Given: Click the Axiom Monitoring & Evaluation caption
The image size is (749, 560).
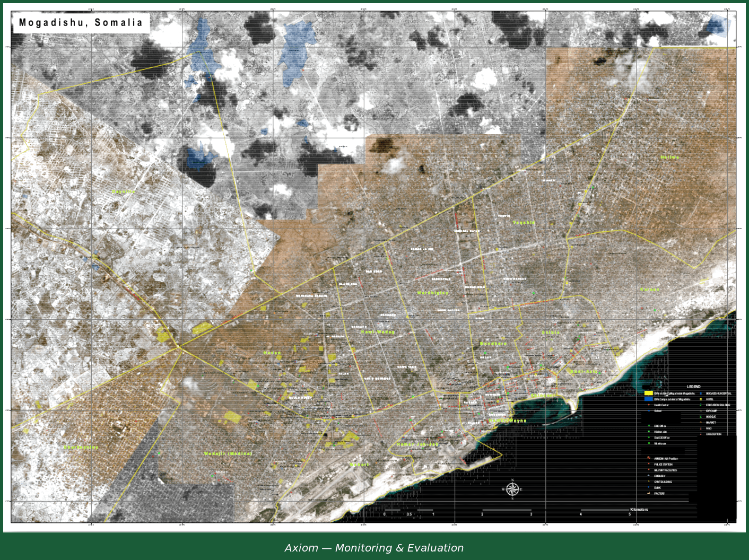Looking at the screenshot, I should (374, 548).
